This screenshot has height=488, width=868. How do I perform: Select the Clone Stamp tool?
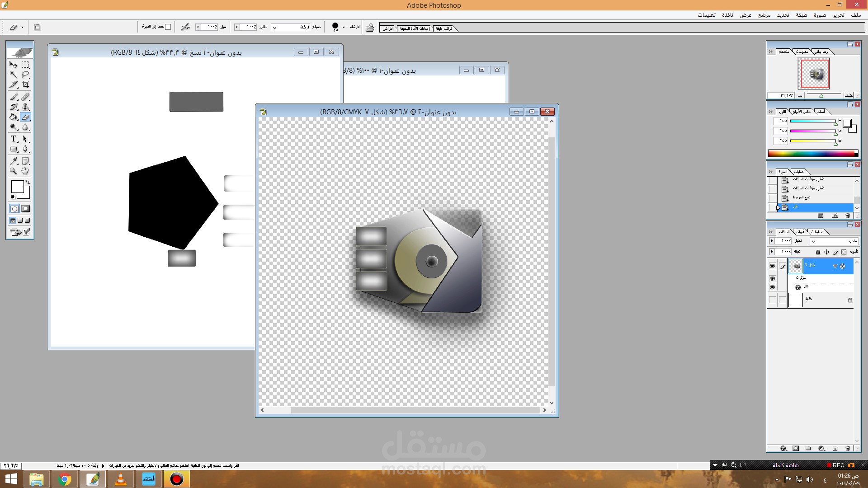click(x=26, y=107)
